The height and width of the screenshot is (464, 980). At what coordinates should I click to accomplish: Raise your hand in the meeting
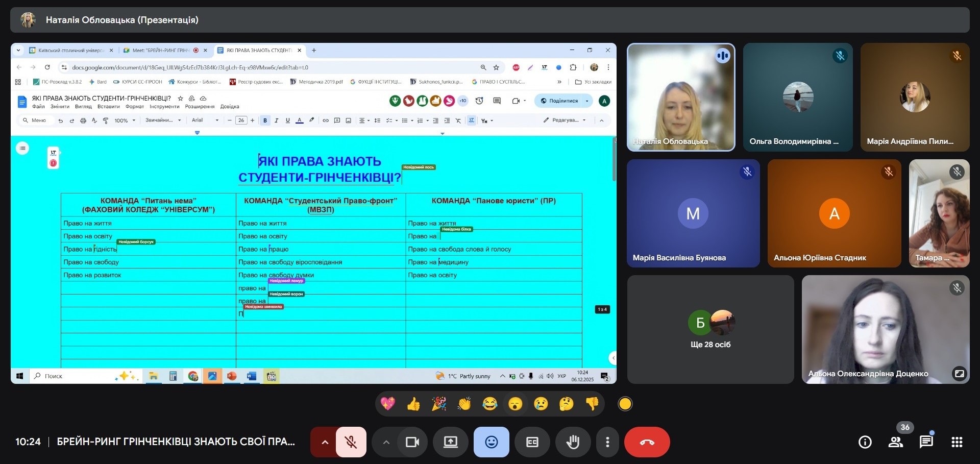pyautogui.click(x=573, y=442)
